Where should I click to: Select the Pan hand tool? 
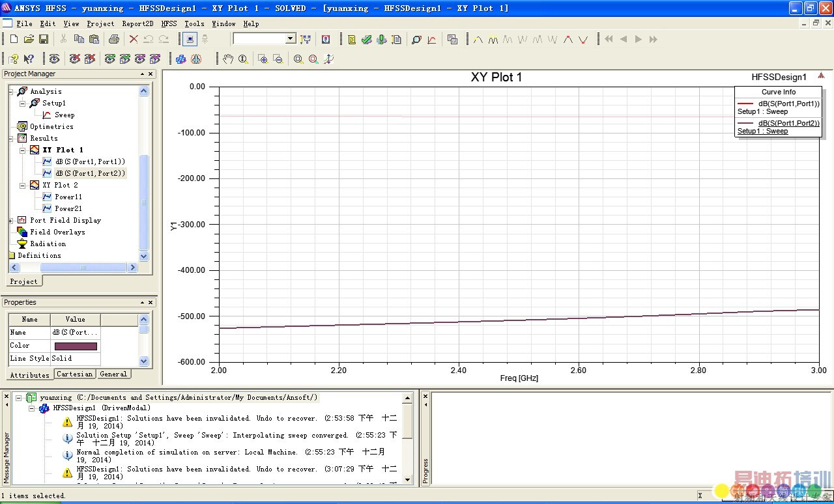click(x=227, y=59)
